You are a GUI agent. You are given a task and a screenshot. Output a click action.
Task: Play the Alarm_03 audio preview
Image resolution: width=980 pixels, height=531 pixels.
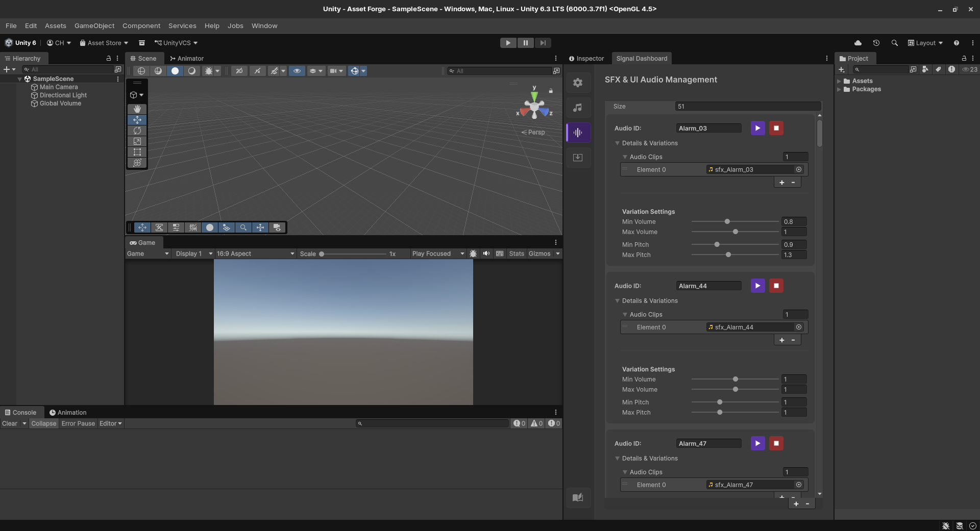[x=758, y=128]
